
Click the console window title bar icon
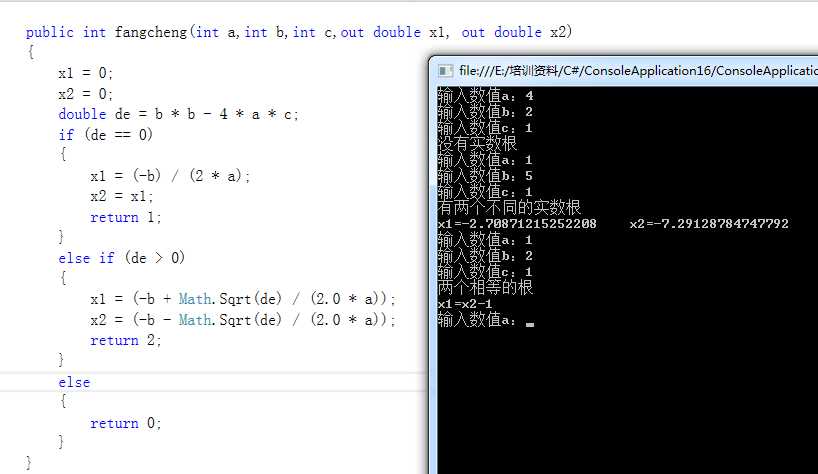[445, 70]
